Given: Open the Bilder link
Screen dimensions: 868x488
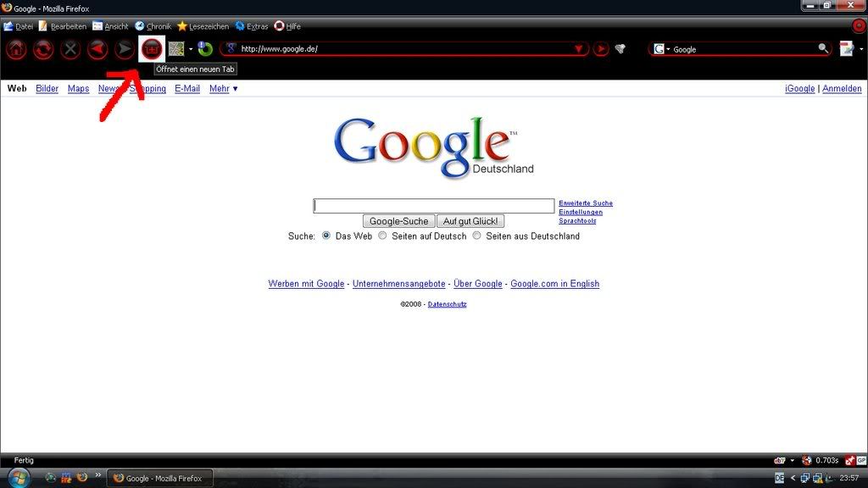Looking at the screenshot, I should [x=47, y=88].
